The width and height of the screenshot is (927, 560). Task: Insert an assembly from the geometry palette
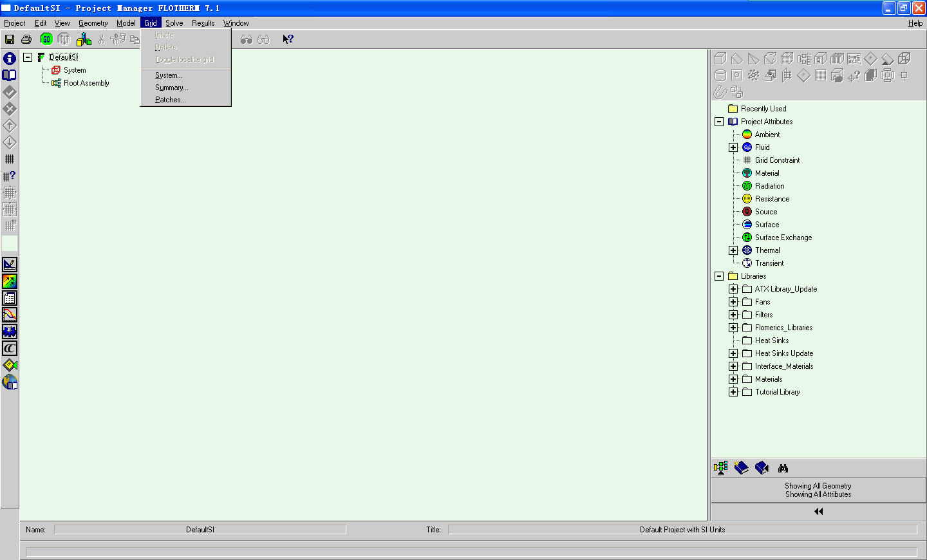tap(804, 59)
